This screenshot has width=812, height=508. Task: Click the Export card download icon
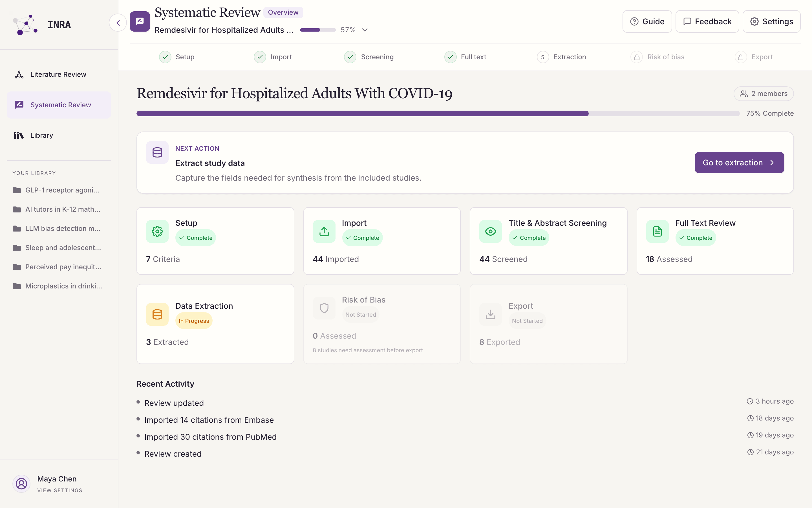[490, 314]
